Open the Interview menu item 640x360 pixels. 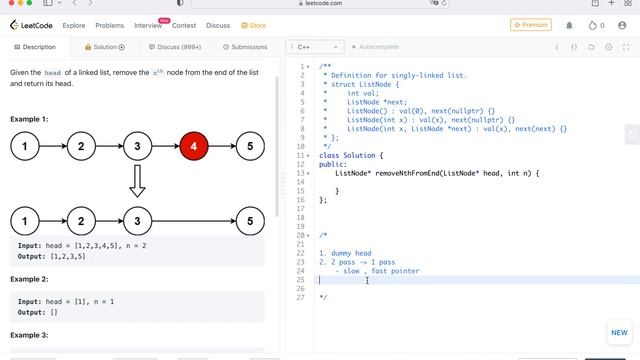point(148,25)
